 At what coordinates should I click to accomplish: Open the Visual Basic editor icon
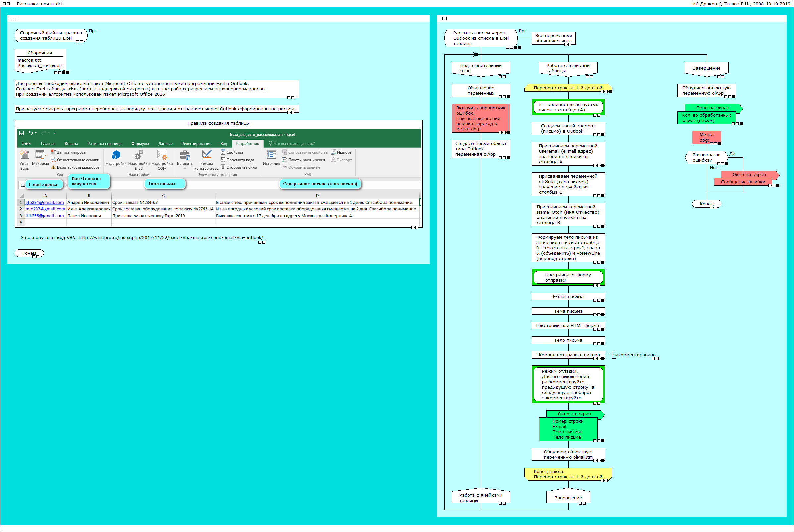point(24,155)
